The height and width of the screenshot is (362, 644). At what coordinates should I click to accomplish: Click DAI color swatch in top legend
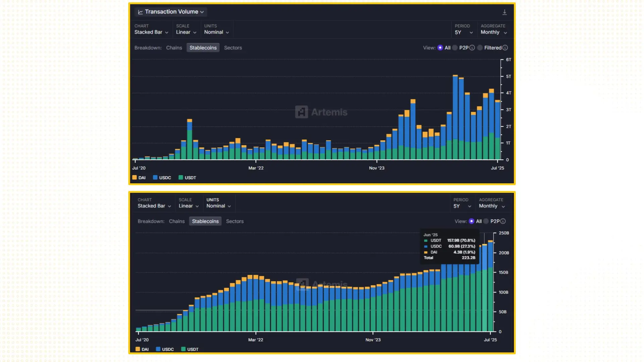click(135, 178)
